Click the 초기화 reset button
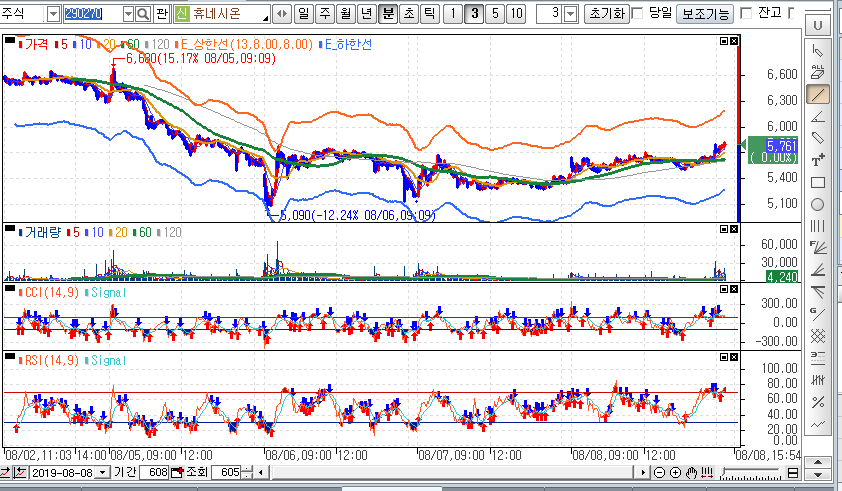This screenshot has width=842, height=491. click(607, 14)
